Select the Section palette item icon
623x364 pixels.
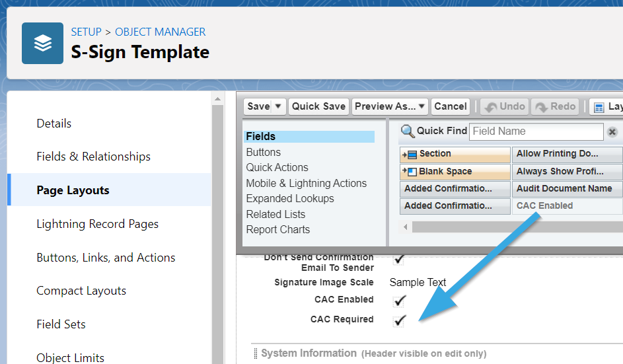coord(409,154)
